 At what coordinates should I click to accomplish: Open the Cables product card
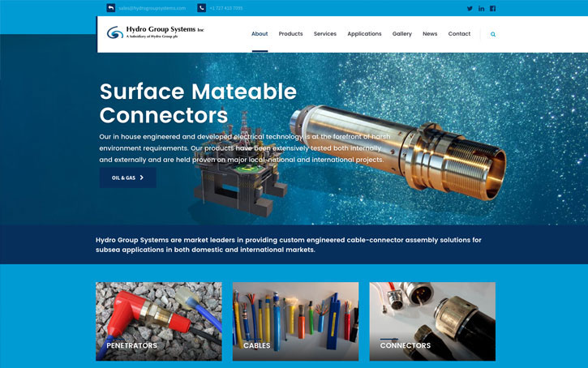[x=295, y=322]
